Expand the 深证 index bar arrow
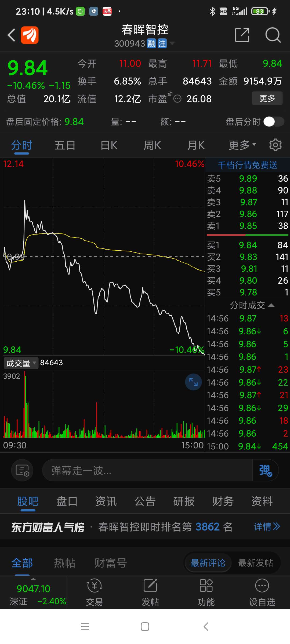This screenshot has width=290, height=644. [x=33, y=579]
